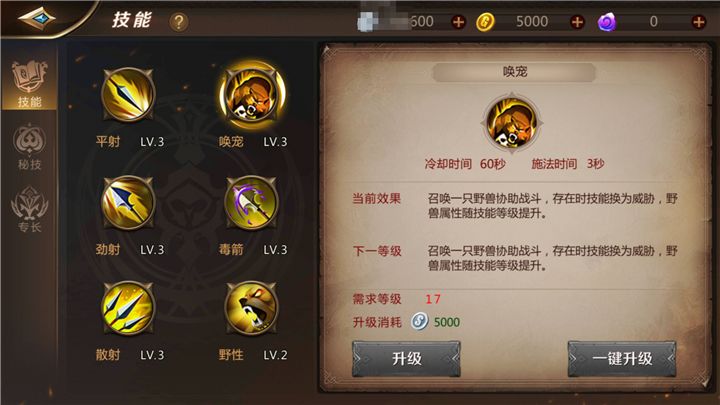Pick the 毒箭 poison arrow skill icon

(251, 202)
